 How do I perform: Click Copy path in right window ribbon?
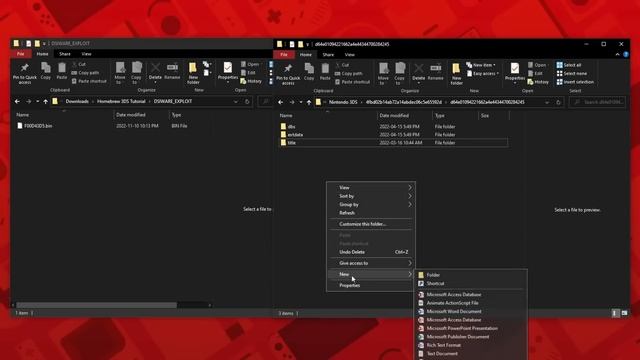click(x=348, y=73)
